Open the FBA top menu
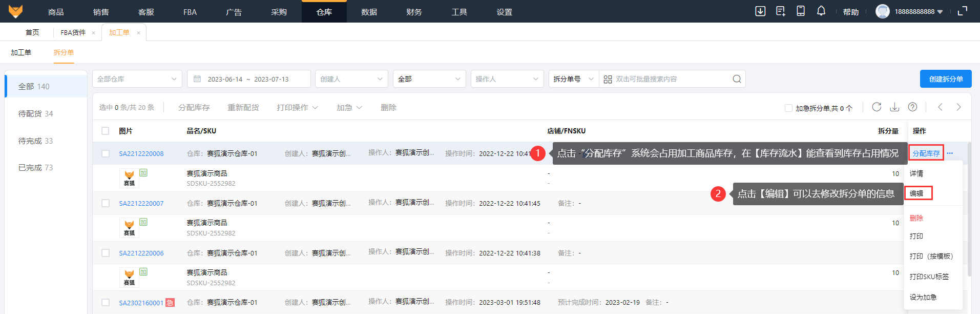The height and width of the screenshot is (314, 980). coord(190,12)
